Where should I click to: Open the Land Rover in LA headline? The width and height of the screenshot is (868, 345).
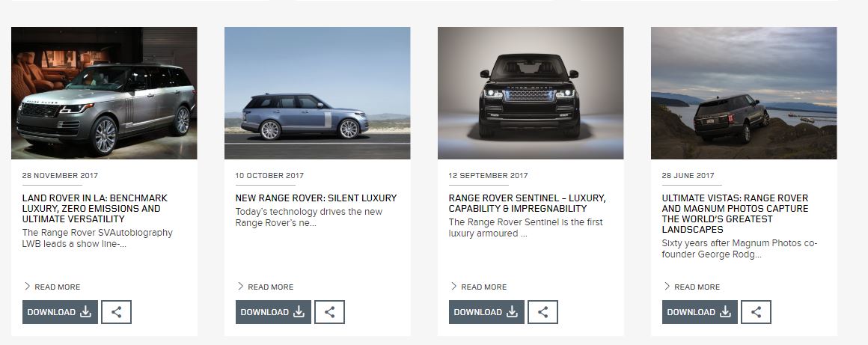95,209
